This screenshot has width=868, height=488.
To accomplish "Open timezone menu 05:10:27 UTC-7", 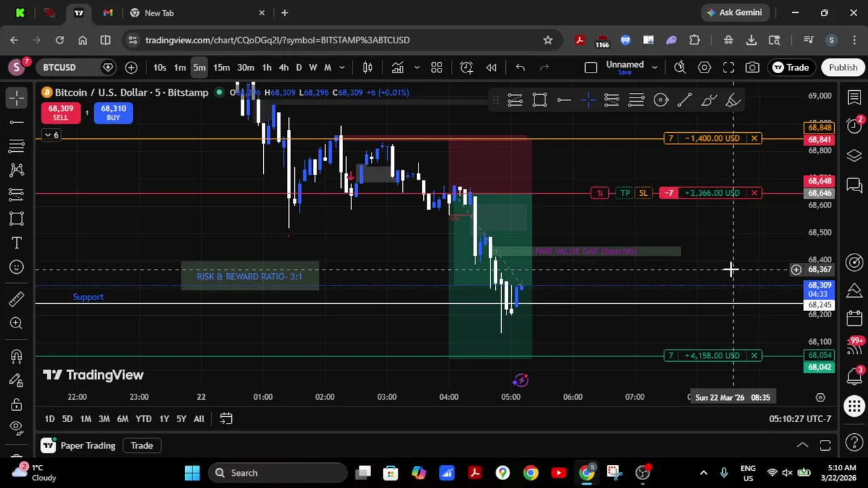I will point(800,419).
